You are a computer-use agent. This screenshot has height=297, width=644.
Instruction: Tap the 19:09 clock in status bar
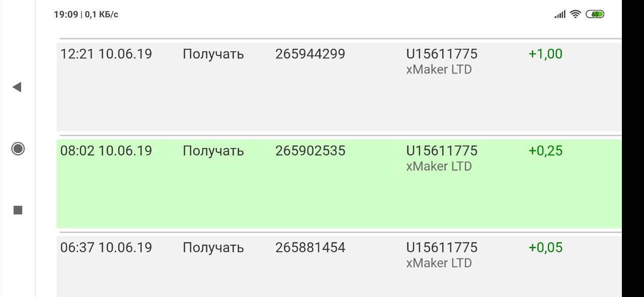(x=66, y=15)
